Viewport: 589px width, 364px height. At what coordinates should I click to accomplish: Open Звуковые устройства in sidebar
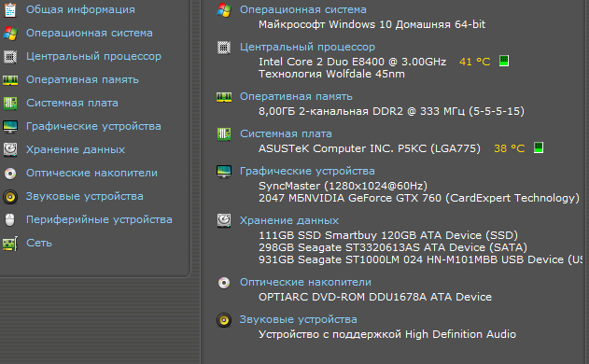click(85, 196)
